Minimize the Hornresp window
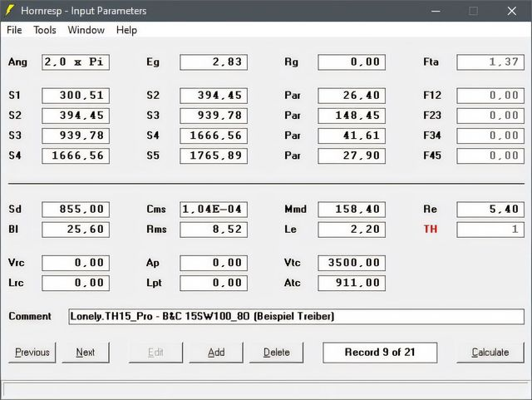The image size is (532, 400). (x=436, y=11)
